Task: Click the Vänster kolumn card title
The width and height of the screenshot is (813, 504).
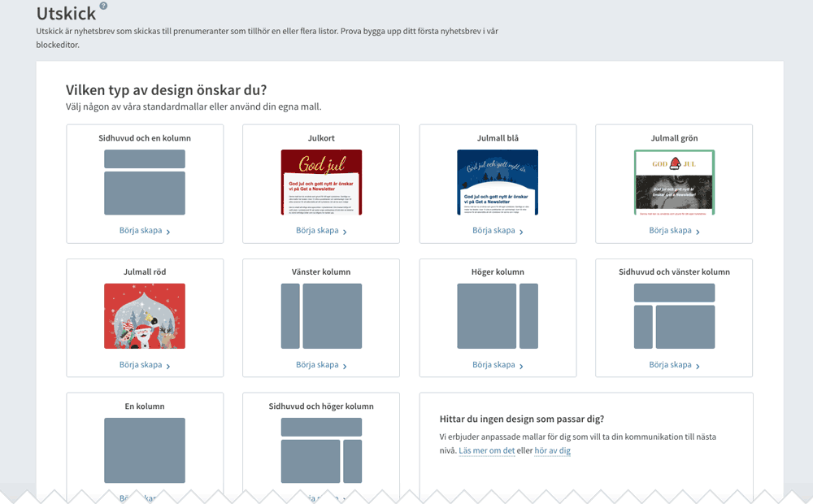Action: (x=321, y=272)
